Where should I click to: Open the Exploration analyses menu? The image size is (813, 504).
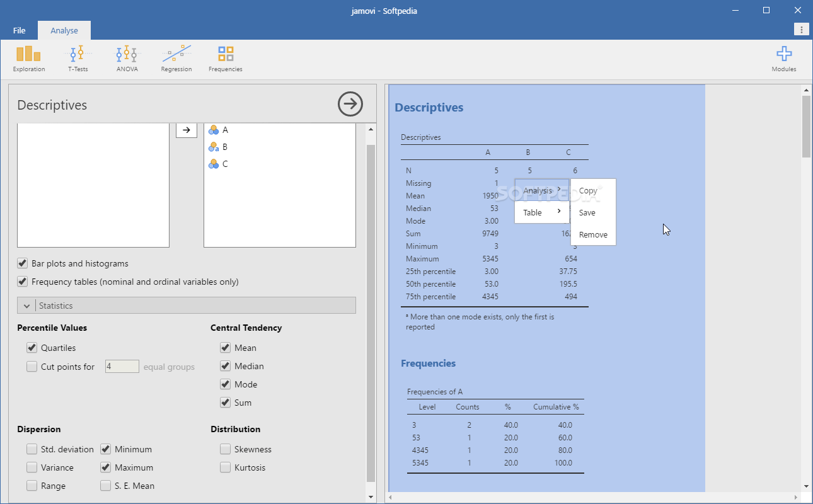click(28, 59)
